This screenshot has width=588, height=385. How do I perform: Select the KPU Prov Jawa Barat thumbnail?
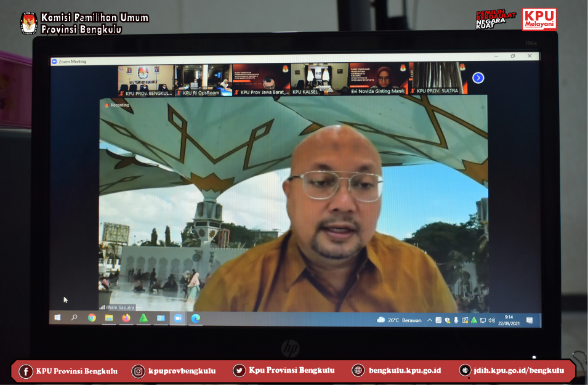tap(261, 79)
